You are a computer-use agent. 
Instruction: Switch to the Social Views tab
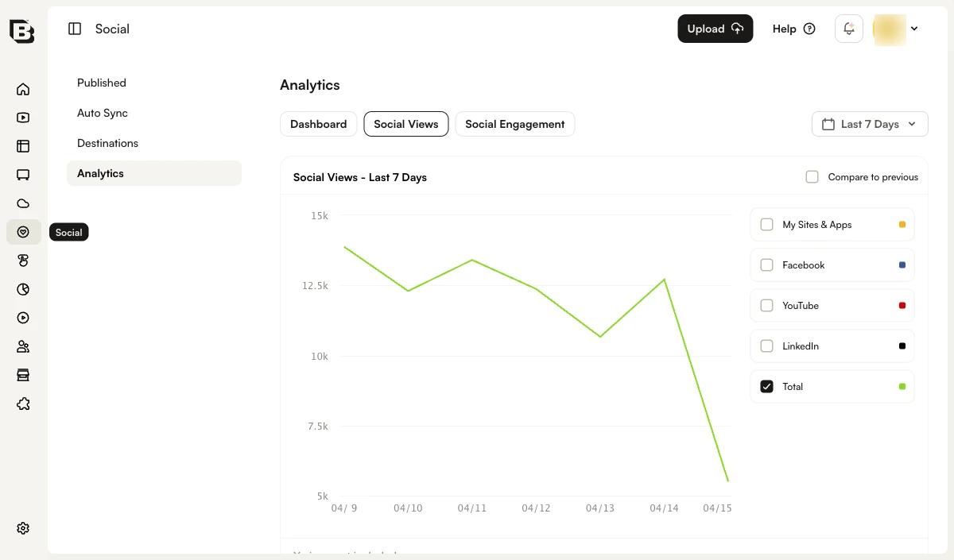(406, 124)
